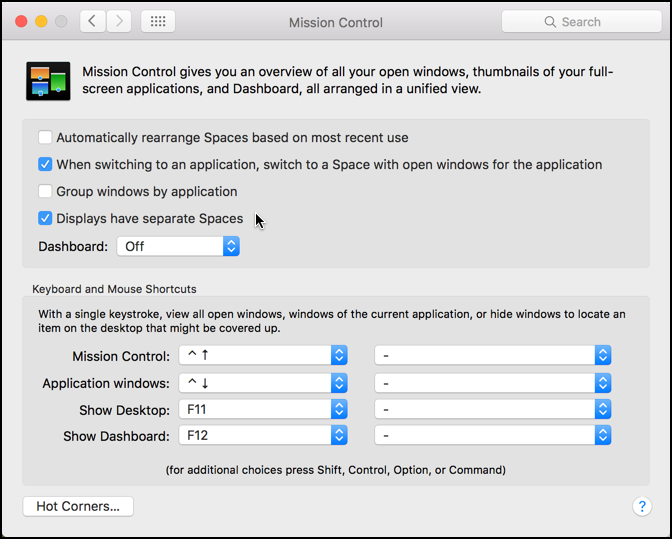Click the back navigation arrow
The height and width of the screenshot is (539, 672).
coord(92,21)
